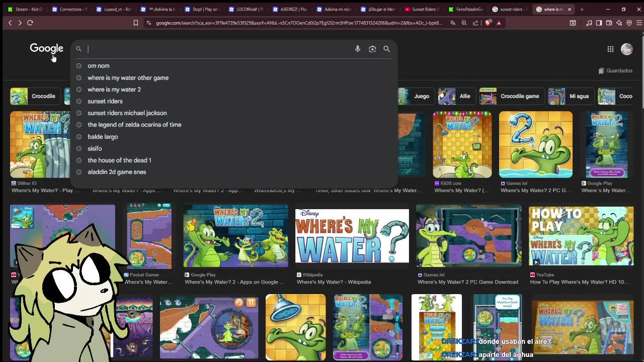Switch to the 'Sunset Riders' YouTube tab

(422, 9)
